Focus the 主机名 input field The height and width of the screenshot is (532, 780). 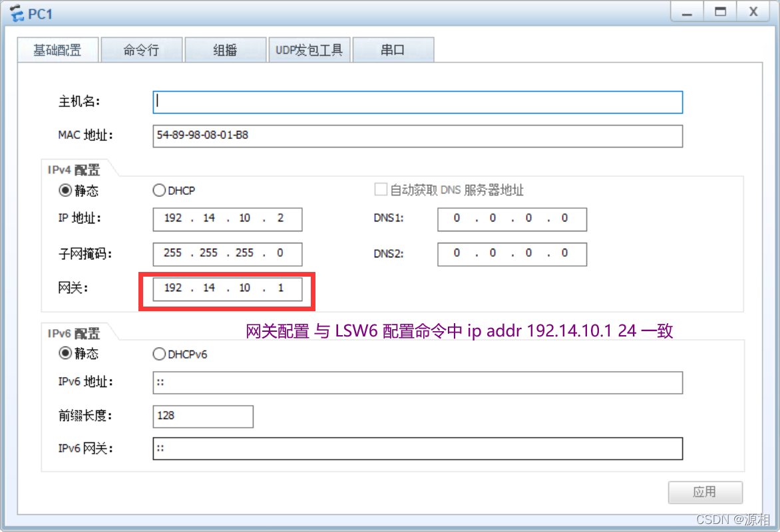tap(418, 102)
